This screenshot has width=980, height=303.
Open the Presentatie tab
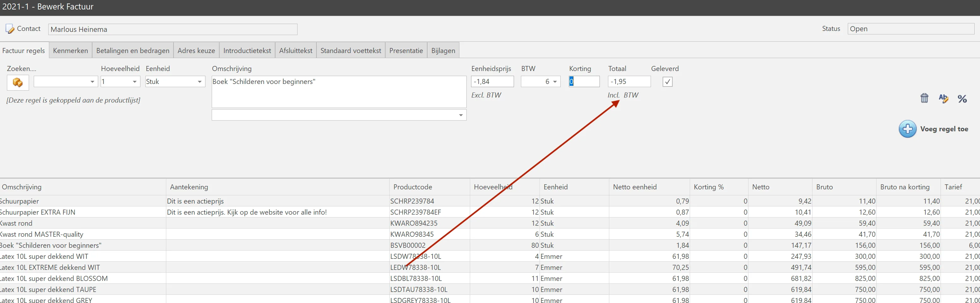(406, 50)
